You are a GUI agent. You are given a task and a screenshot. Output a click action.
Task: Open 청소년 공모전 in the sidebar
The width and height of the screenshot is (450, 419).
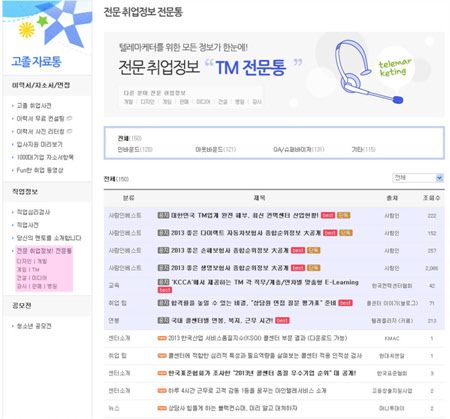tap(34, 326)
